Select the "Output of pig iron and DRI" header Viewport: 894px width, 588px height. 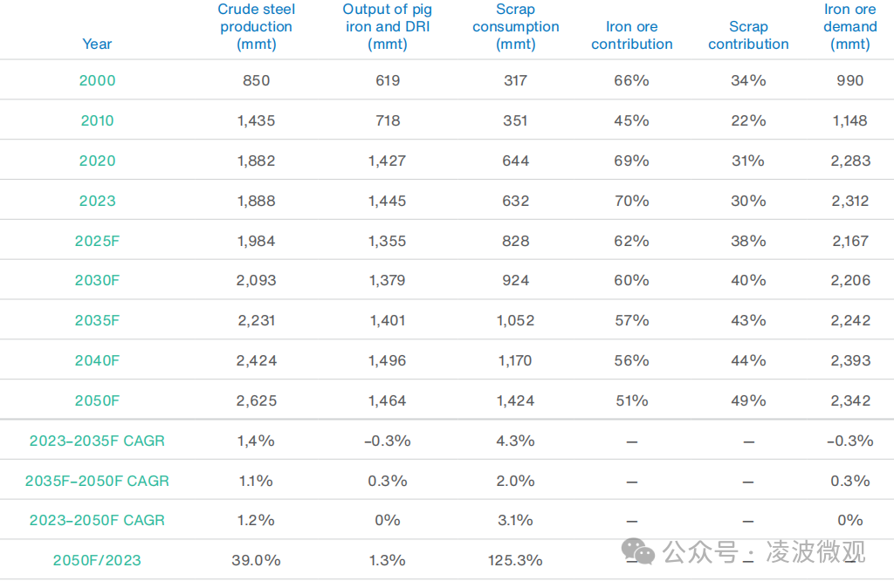point(388,27)
